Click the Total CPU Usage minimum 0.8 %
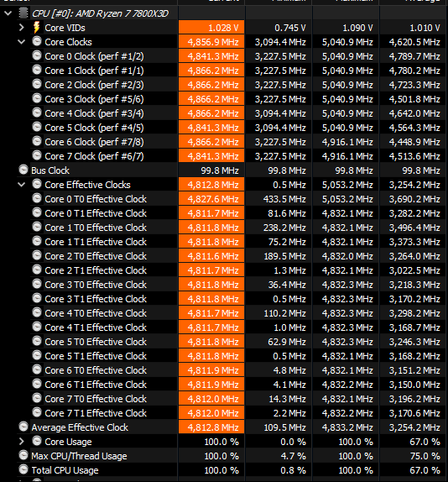Image resolution: width=448 pixels, height=482 pixels. click(x=293, y=470)
